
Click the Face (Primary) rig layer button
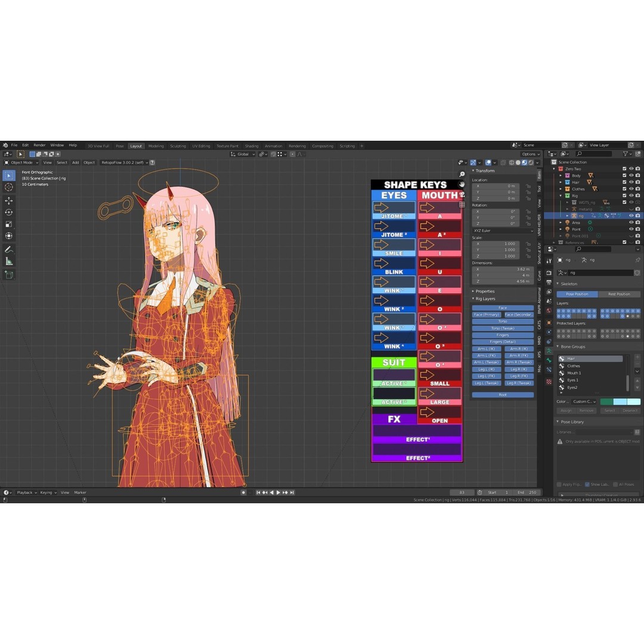(x=487, y=315)
